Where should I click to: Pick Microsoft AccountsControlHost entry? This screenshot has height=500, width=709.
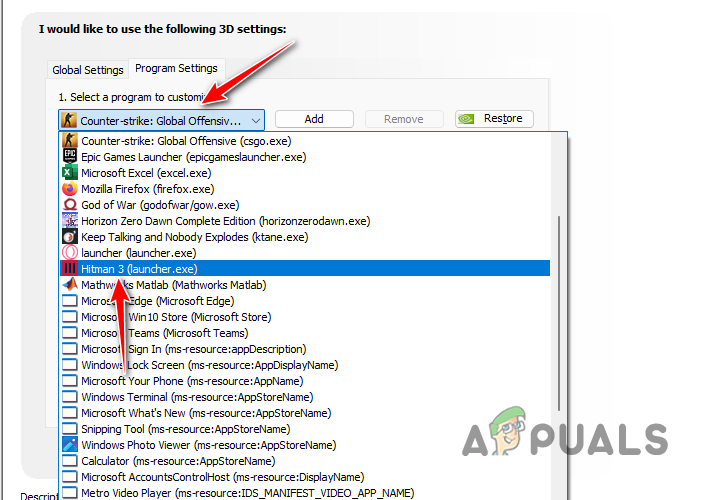(305, 477)
